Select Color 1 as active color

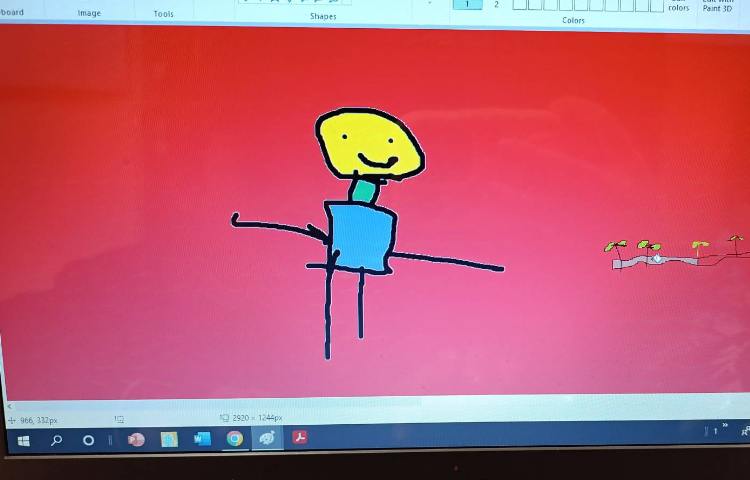[x=466, y=5]
